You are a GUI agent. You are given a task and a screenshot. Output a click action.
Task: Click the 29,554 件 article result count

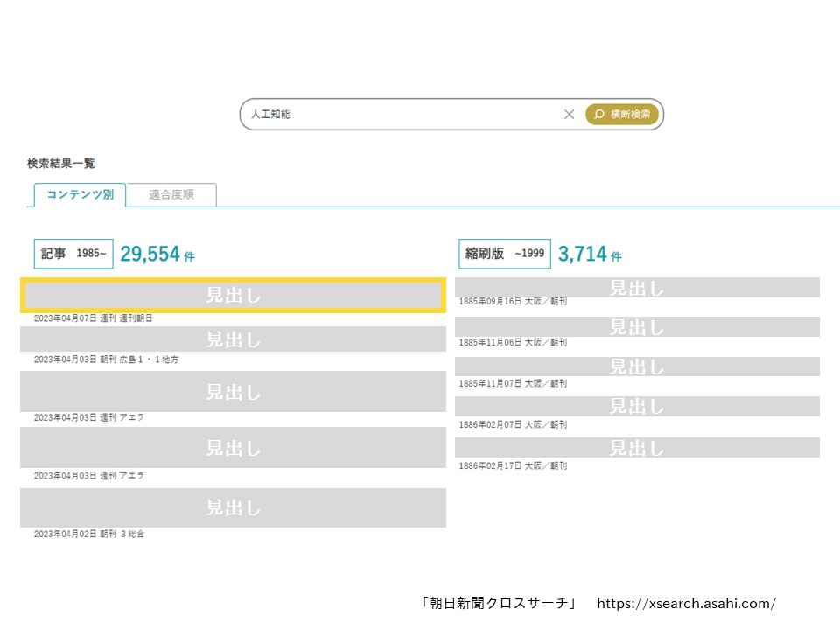pos(157,255)
